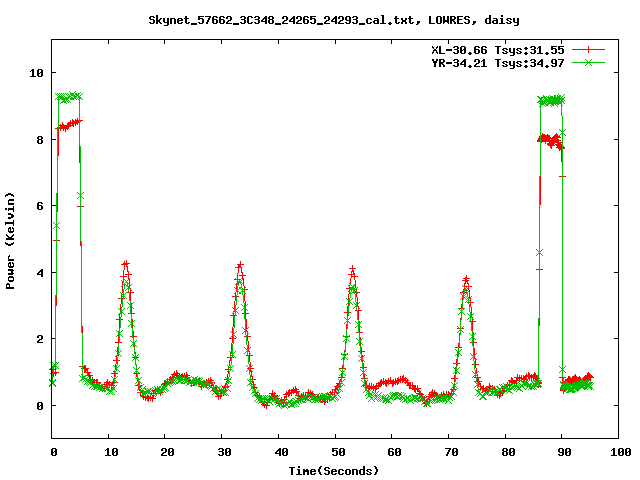Screen dimensions: 640x480
Task: Click the red peak near 53 seconds
Action: point(352,269)
